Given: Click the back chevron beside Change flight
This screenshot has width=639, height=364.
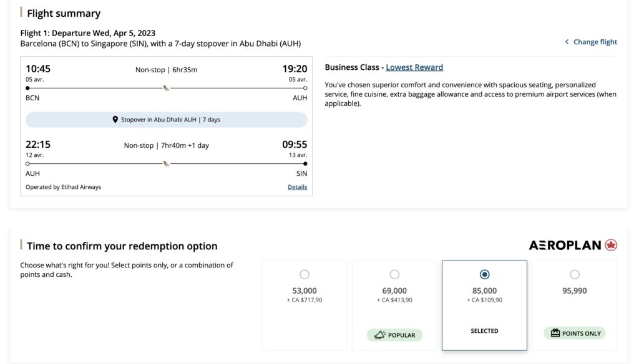Looking at the screenshot, I should [x=567, y=42].
